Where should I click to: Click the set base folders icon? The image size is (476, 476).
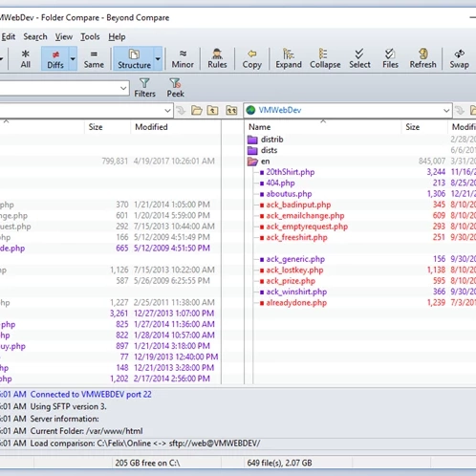(x=231, y=111)
